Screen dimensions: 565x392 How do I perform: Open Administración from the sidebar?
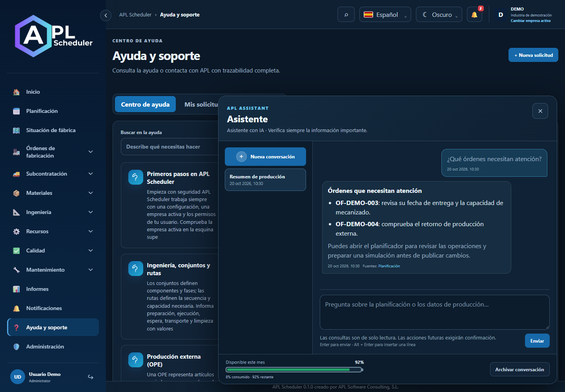click(x=53, y=347)
